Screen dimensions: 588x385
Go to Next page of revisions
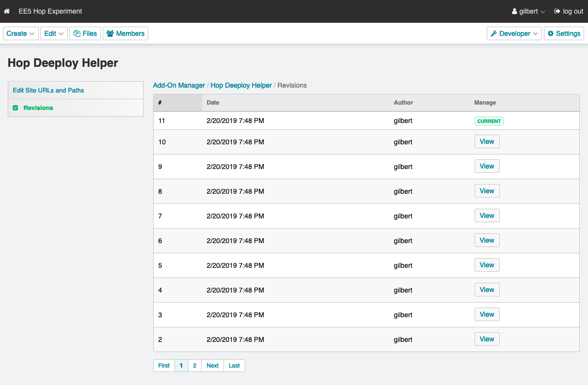212,366
